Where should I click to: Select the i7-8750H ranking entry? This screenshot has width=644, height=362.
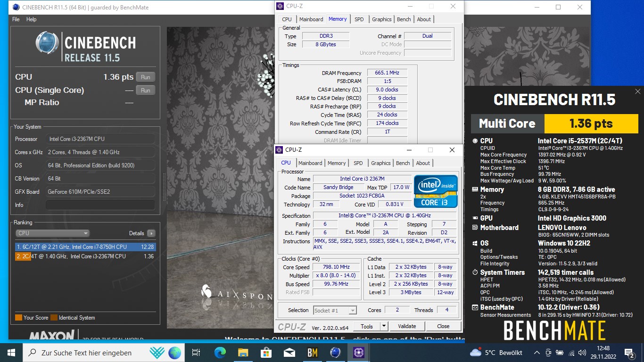pos(85,247)
